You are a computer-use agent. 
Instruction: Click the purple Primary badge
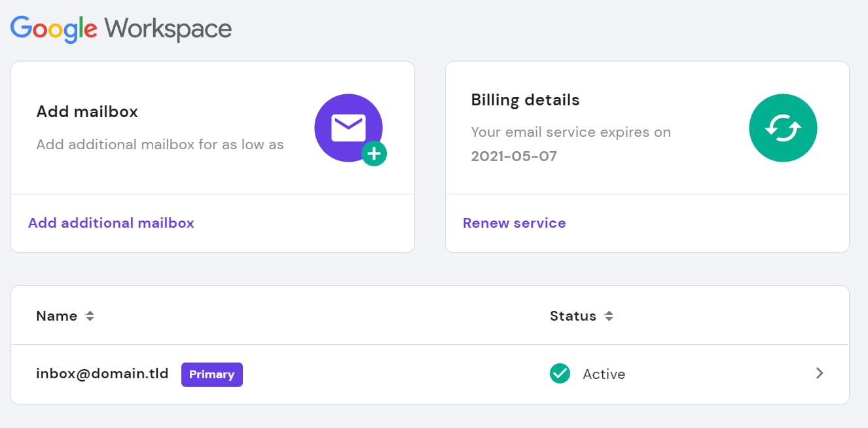tap(211, 374)
